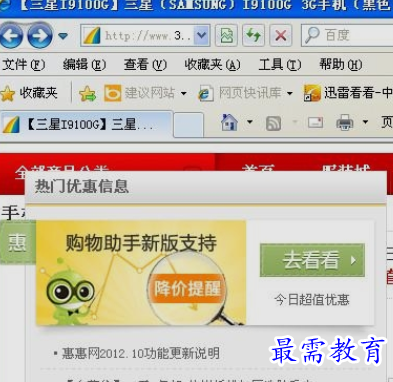Open 网页快讯库 web slice gallery
The width and height of the screenshot is (393, 382).
[240, 93]
